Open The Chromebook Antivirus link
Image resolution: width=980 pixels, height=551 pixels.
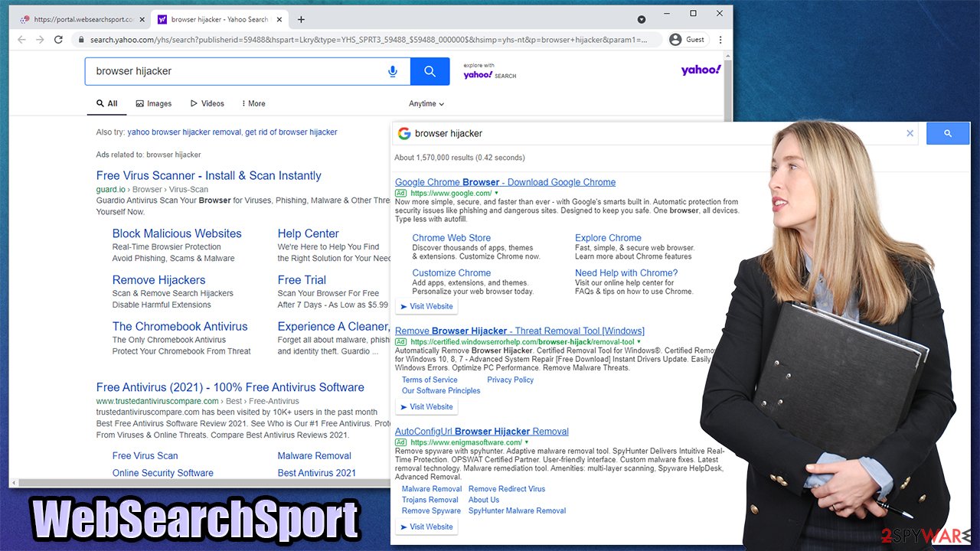180,327
